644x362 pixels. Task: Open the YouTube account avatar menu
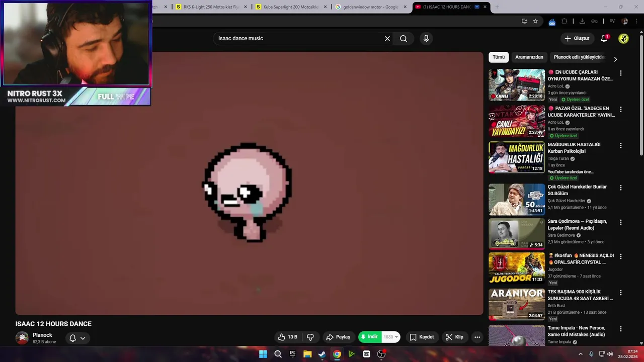click(623, 38)
